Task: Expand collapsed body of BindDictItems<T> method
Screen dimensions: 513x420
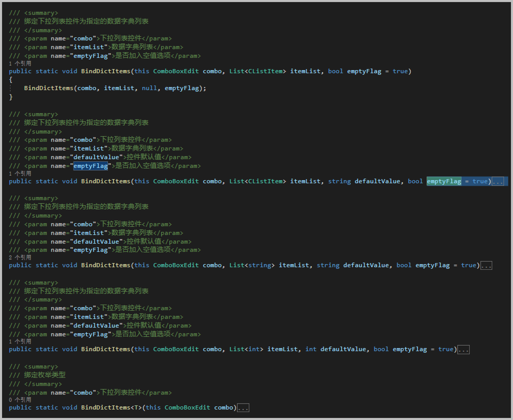Action: [243, 408]
